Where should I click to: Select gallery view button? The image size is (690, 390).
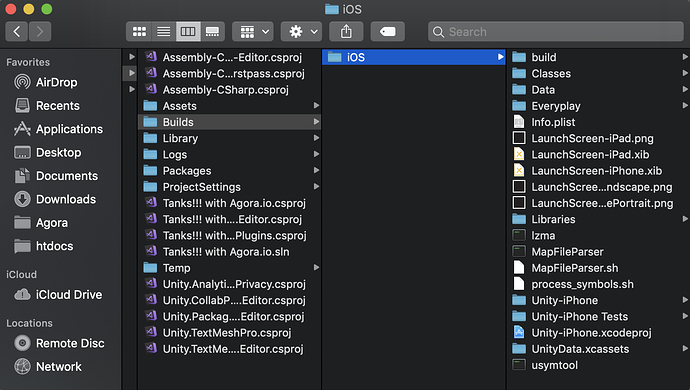tap(213, 32)
